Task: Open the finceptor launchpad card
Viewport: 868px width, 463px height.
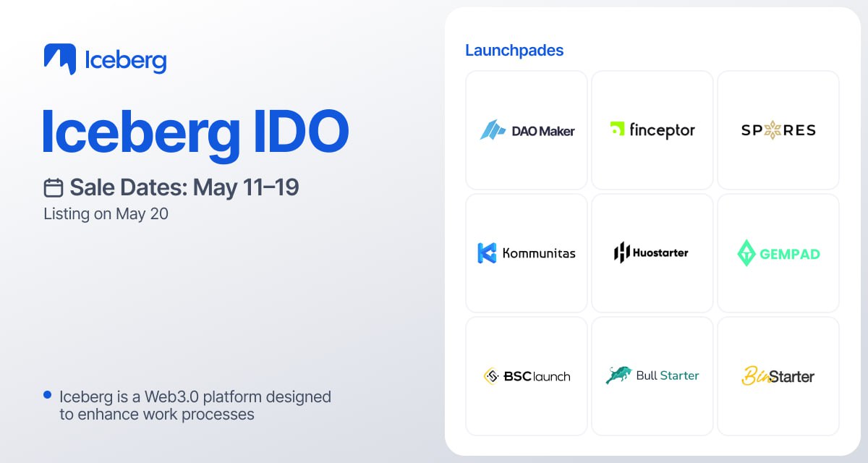Action: 652,130
